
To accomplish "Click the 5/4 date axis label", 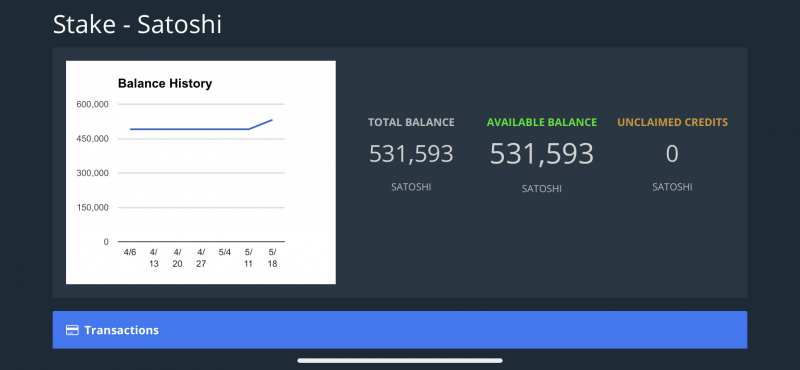I will (225, 252).
